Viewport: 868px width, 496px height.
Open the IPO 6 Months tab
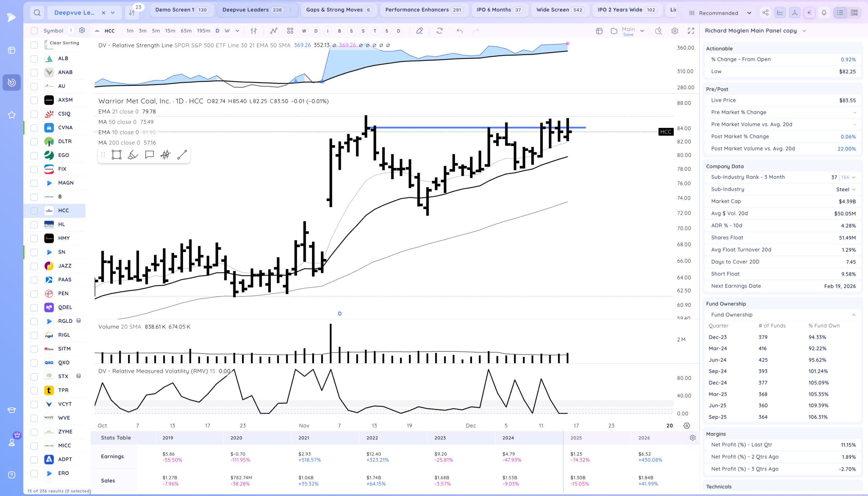coord(499,10)
